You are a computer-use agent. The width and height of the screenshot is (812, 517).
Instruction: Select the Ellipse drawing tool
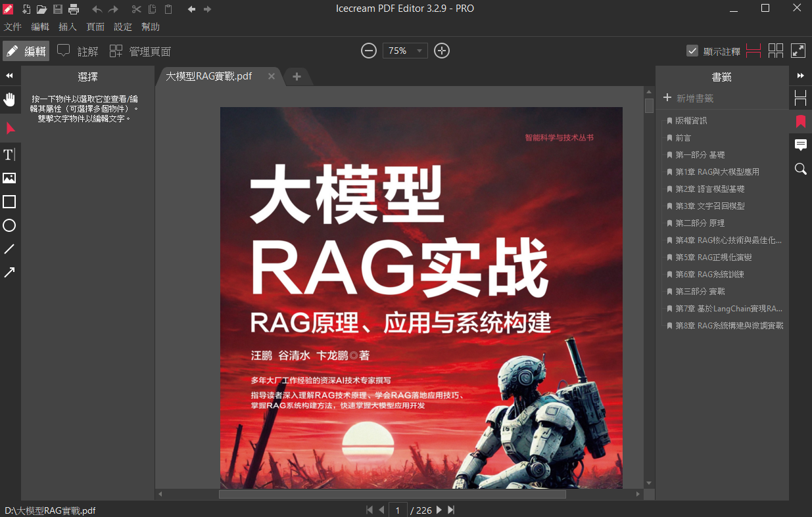(9, 225)
